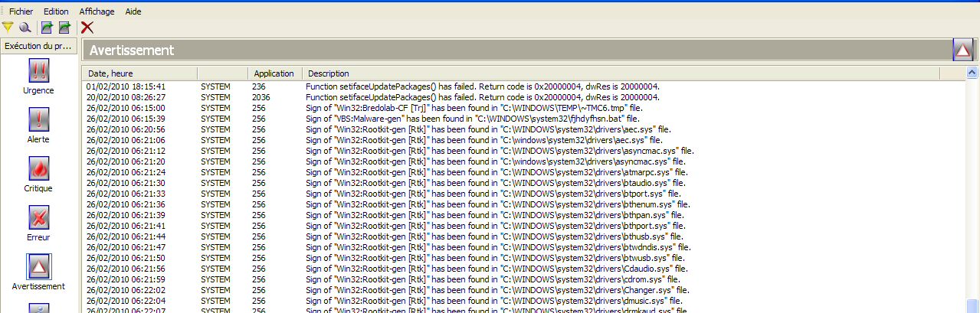
Task: Click the first green arrow export icon
Action: tap(47, 28)
